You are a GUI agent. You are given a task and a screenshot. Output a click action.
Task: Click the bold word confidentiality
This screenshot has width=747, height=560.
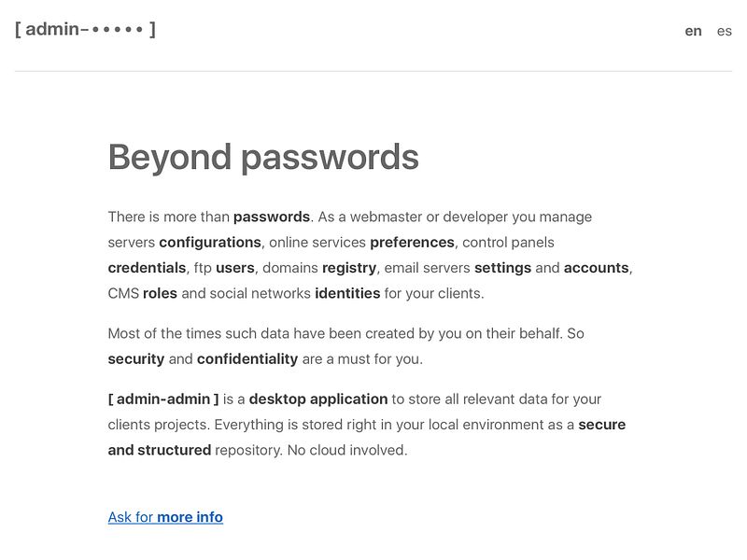coord(247,358)
